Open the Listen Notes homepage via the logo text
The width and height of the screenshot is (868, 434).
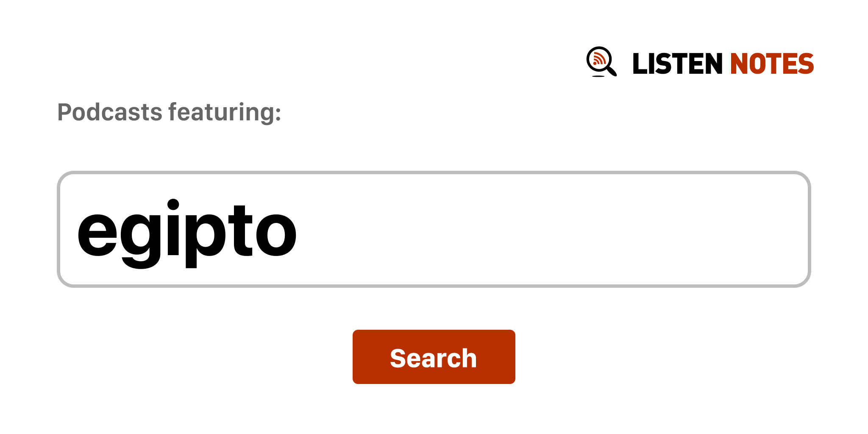[723, 64]
